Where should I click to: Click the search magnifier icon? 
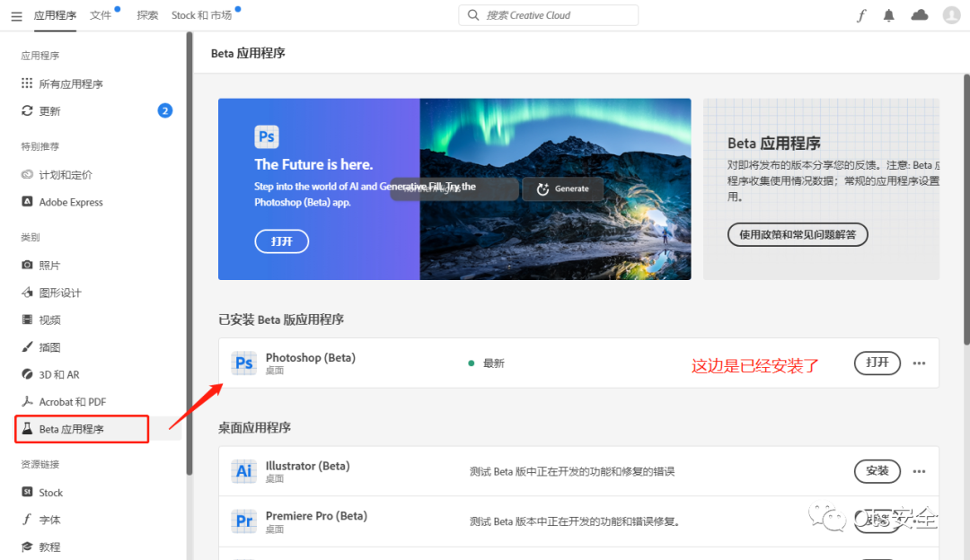(473, 15)
